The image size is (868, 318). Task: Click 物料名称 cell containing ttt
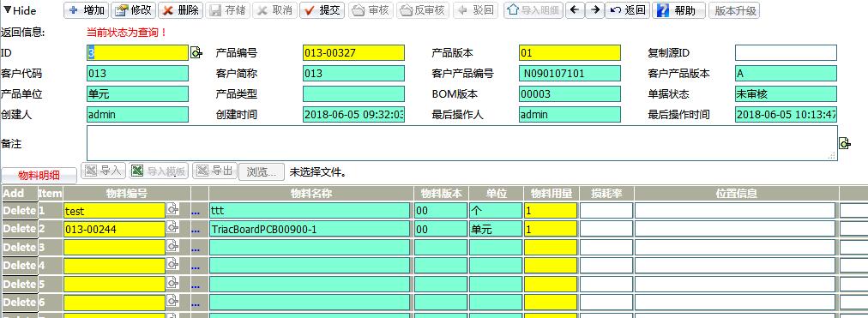[310, 211]
